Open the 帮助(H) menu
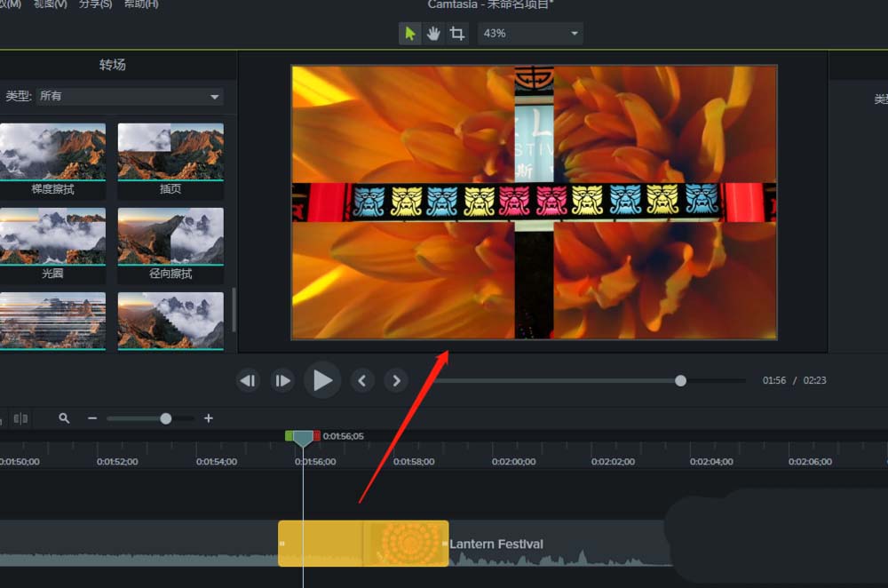The width and height of the screenshot is (888, 588). (139, 4)
